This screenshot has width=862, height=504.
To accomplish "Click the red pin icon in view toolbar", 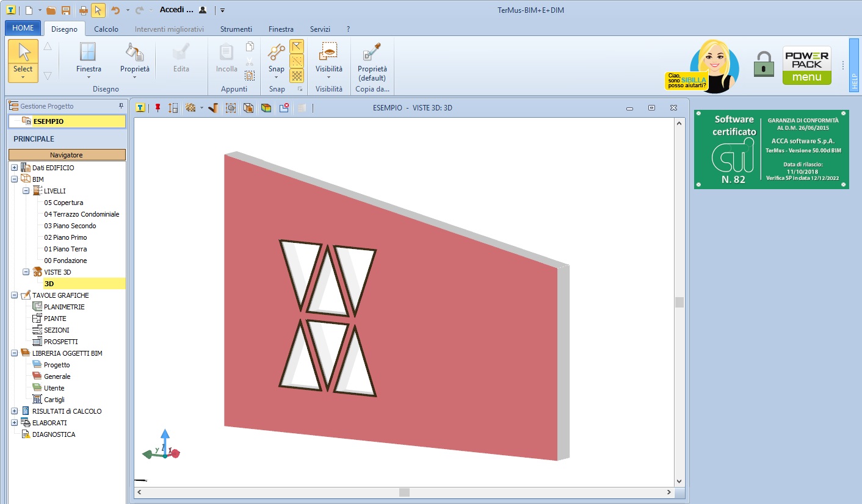I will click(x=158, y=108).
